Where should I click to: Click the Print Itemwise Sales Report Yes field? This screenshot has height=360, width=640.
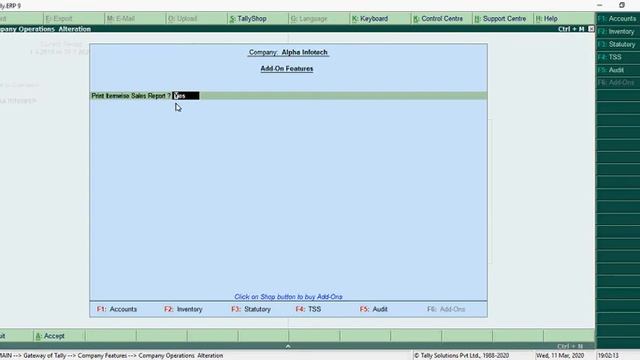pyautogui.click(x=186, y=96)
